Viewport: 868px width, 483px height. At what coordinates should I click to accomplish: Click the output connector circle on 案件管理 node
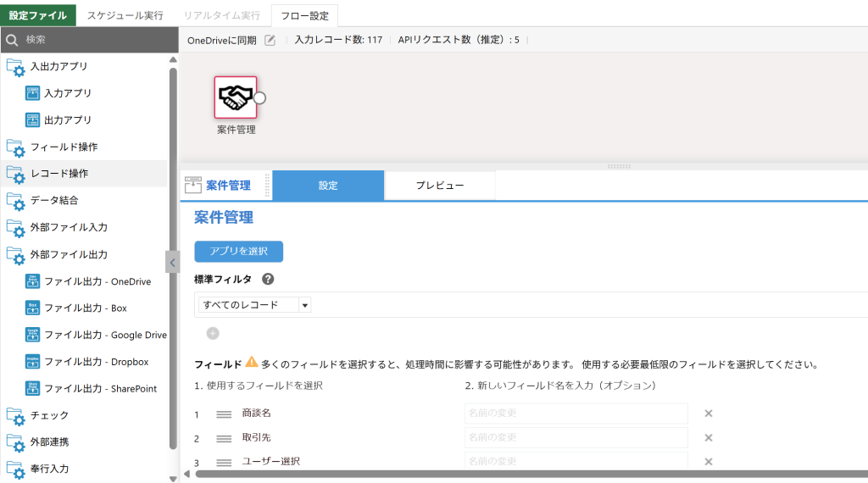click(x=259, y=98)
